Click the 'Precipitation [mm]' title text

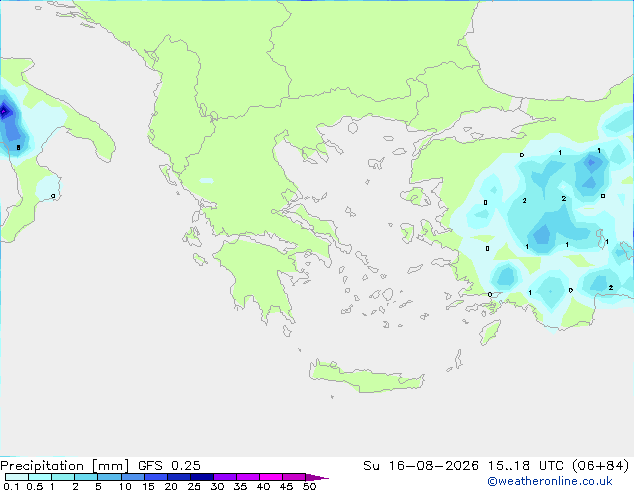[x=65, y=466]
